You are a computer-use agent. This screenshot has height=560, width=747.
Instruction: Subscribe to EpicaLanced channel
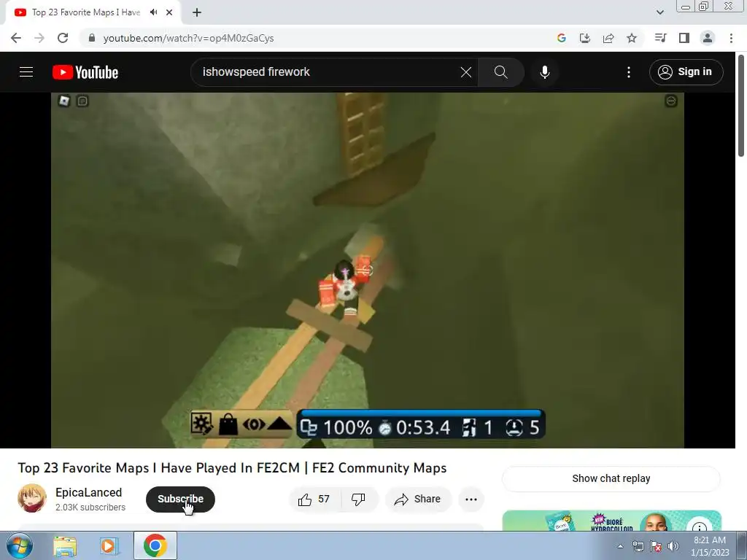pos(181,499)
